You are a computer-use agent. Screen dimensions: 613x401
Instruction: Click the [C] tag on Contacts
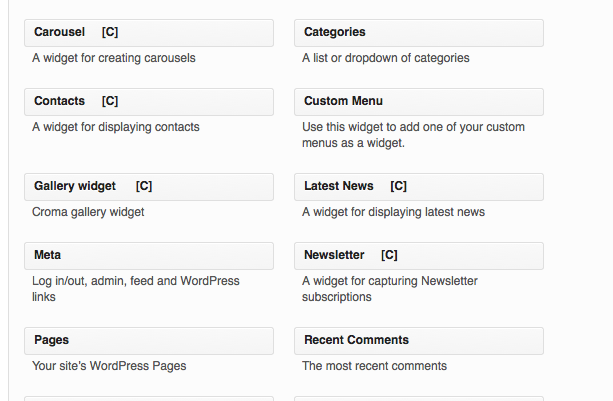pos(110,101)
